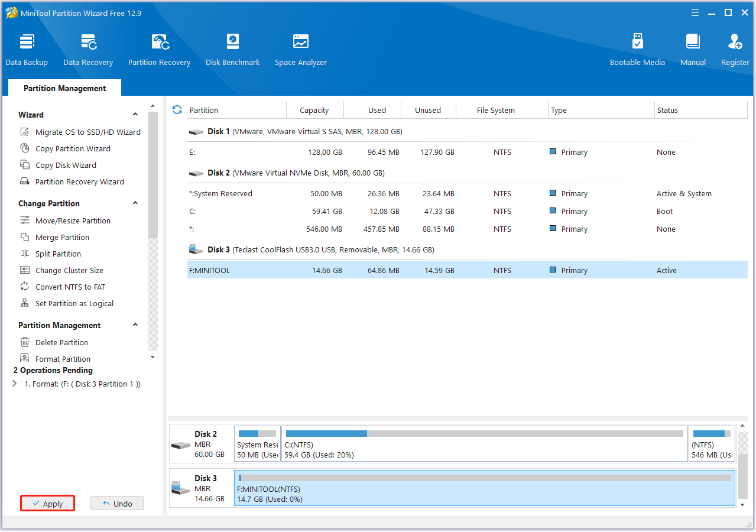
Task: Collapse the Wizard section
Action: pos(135,114)
